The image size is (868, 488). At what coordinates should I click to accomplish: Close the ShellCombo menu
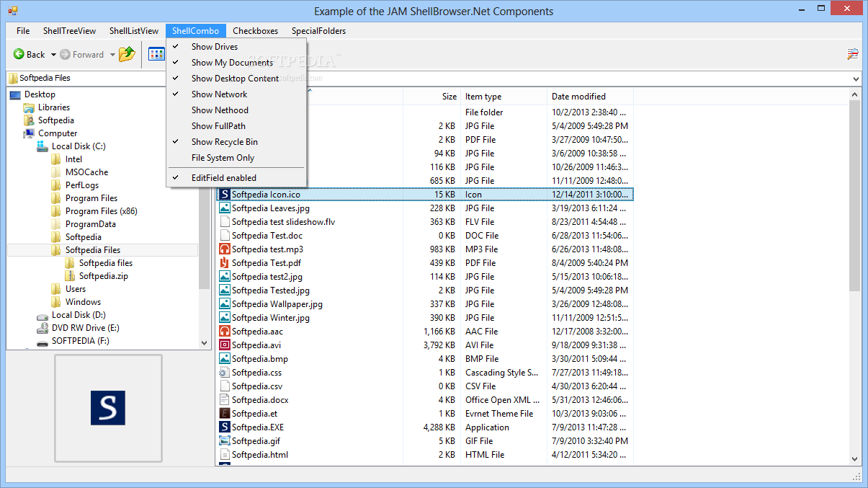pyautogui.click(x=196, y=31)
